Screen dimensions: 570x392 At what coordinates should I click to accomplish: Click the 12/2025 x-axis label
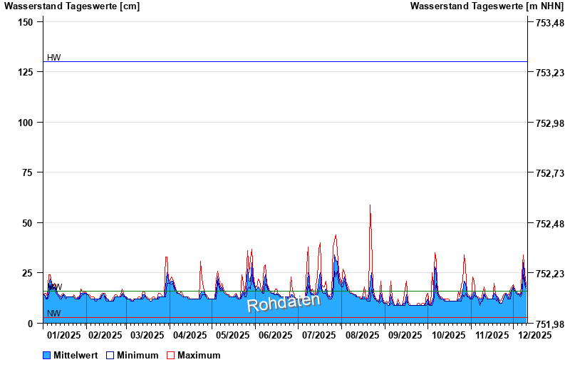click(x=534, y=334)
